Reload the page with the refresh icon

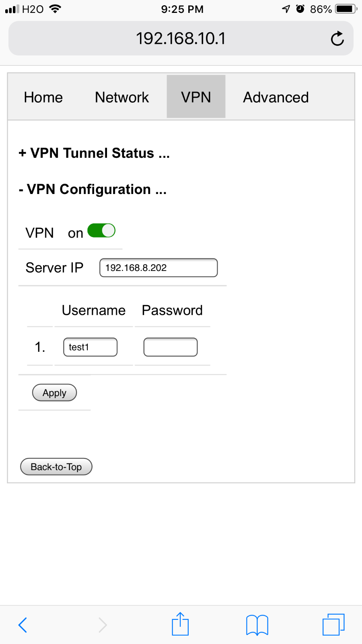[337, 39]
